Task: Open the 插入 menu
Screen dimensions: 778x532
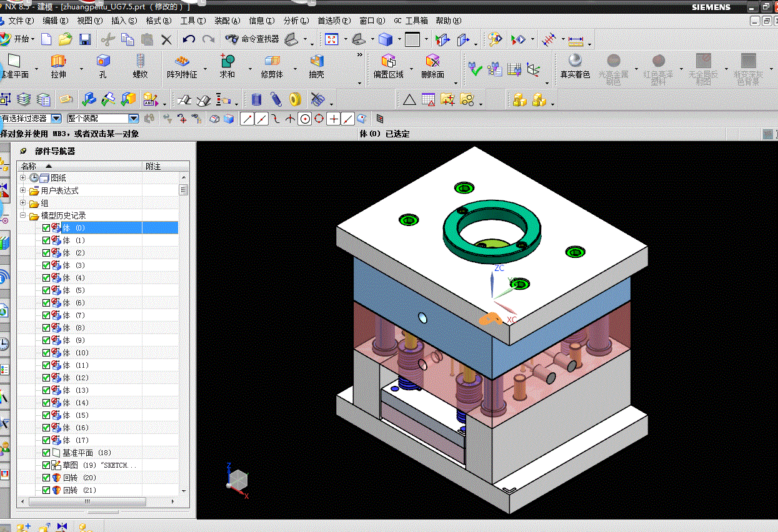Action: (x=124, y=21)
